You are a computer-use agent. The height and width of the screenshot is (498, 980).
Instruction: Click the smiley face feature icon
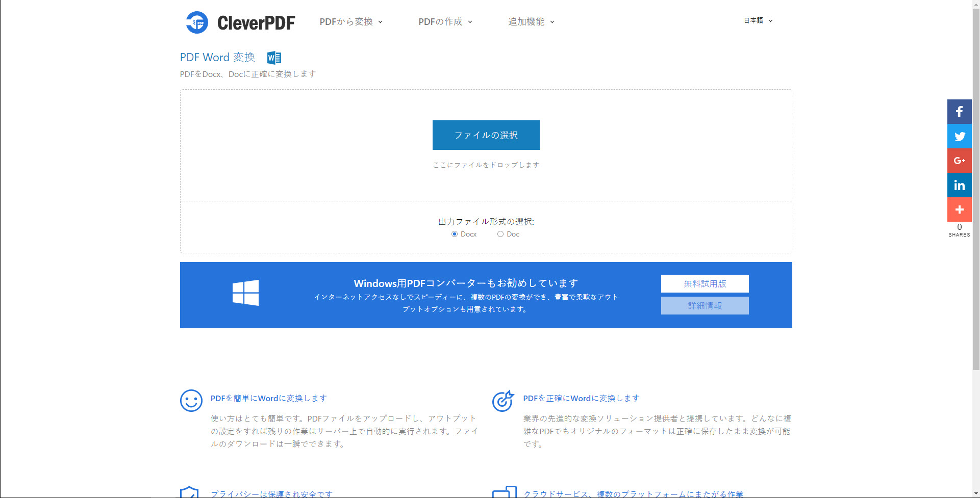[191, 401]
